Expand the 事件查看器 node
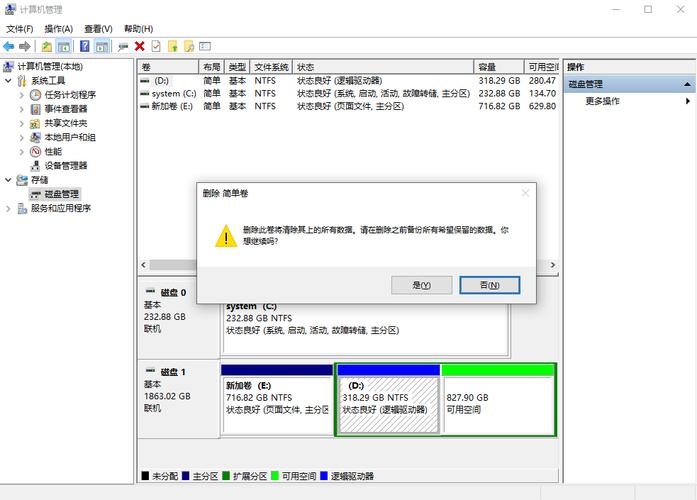The height and width of the screenshot is (500, 697). click(x=21, y=109)
